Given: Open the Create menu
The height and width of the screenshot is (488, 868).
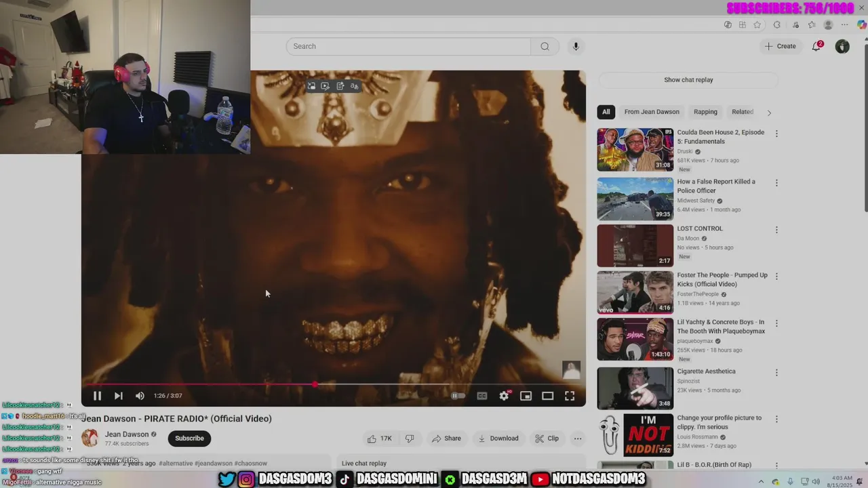Looking at the screenshot, I should pyautogui.click(x=781, y=46).
